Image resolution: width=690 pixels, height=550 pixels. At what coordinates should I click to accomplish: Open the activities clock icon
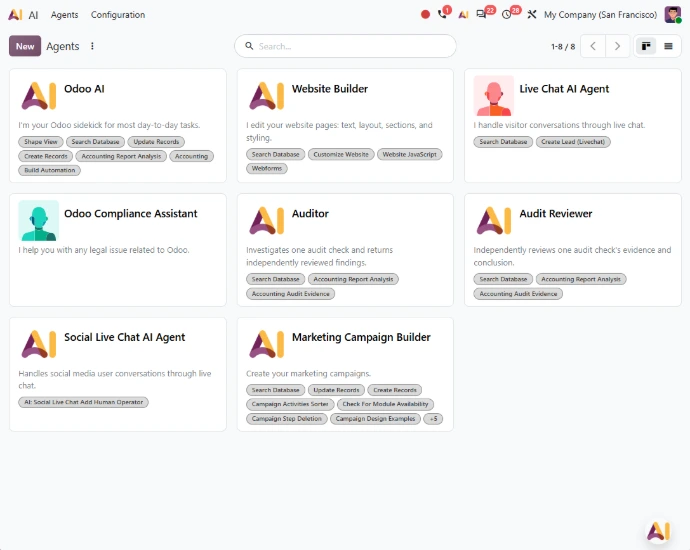506,15
